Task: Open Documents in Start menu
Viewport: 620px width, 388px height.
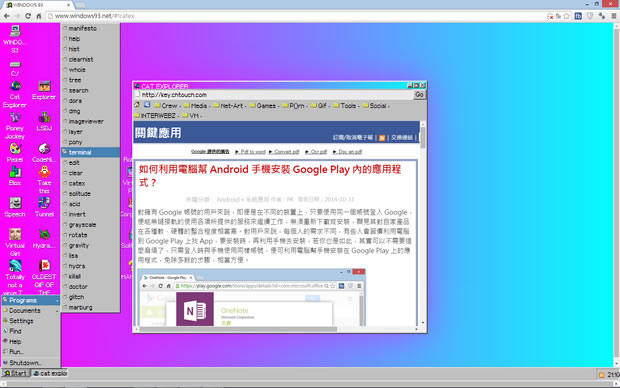Action: pyautogui.click(x=31, y=310)
